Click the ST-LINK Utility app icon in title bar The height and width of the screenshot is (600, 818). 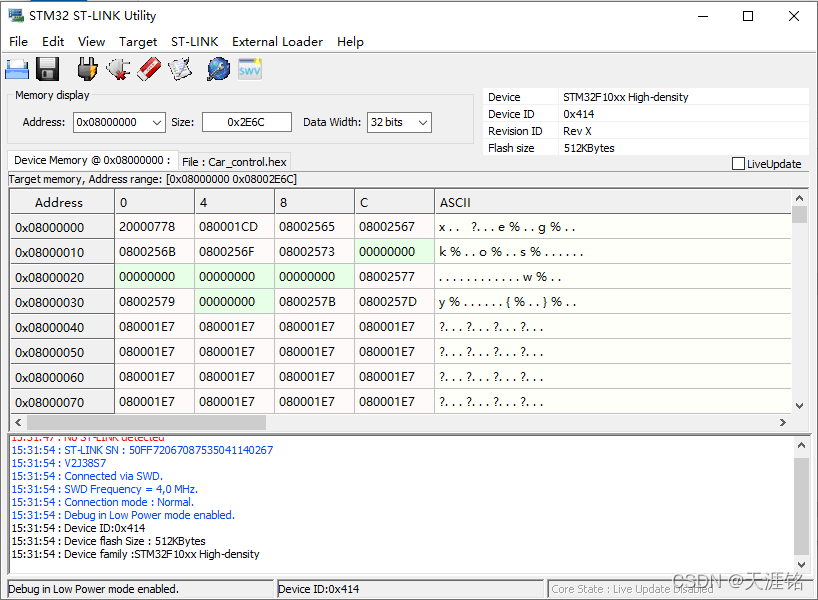pos(16,16)
